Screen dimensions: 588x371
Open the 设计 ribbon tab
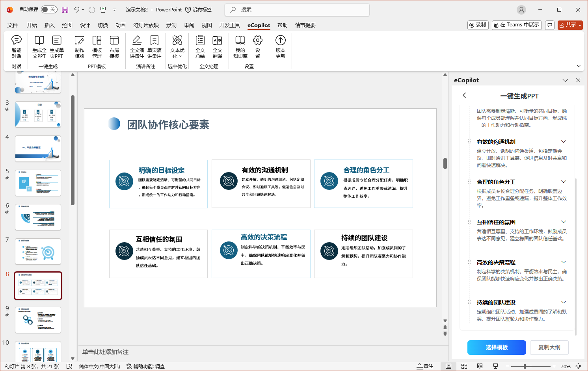pos(85,25)
